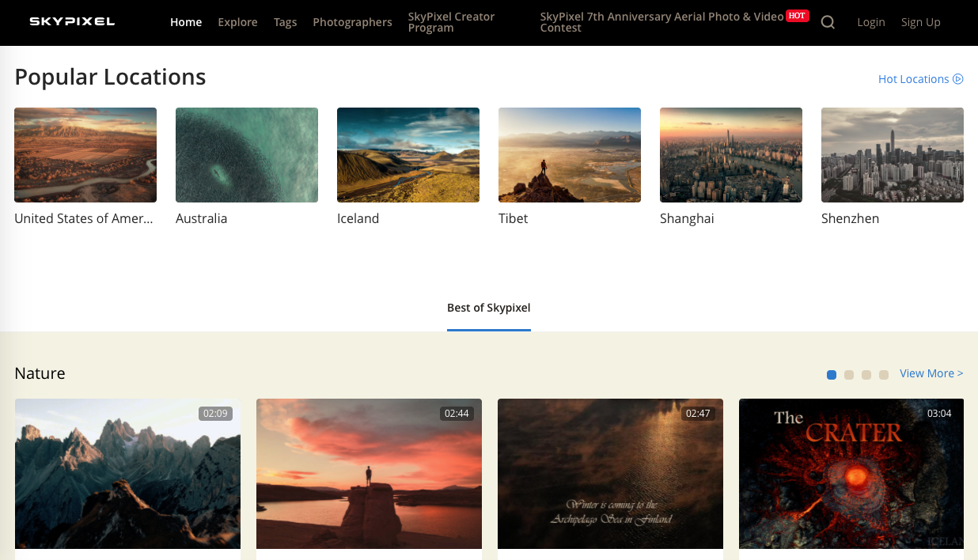Click the 02:47 badge on the Finland video
The image size is (978, 560).
tap(697, 413)
